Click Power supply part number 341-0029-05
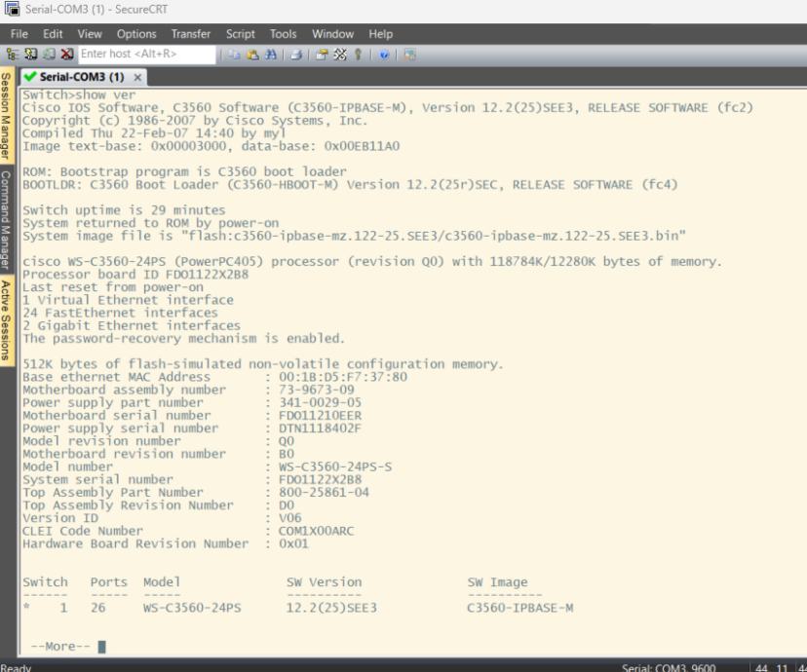The width and height of the screenshot is (807, 672). point(320,402)
